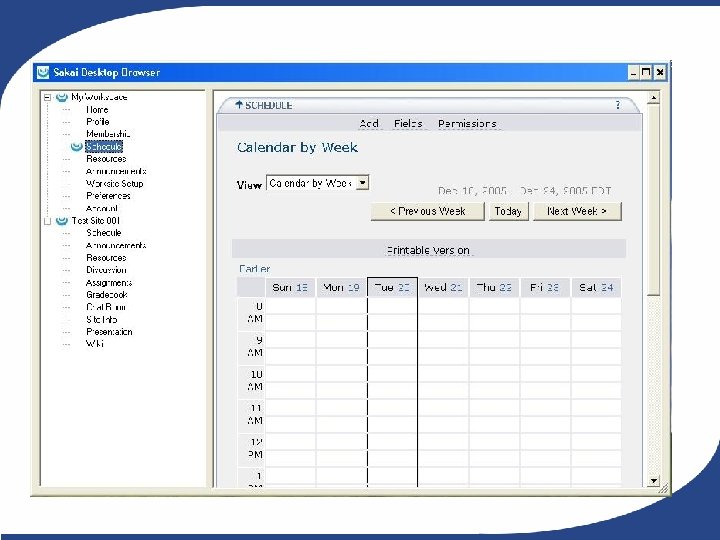Open Account in the tree

[x=101, y=208]
